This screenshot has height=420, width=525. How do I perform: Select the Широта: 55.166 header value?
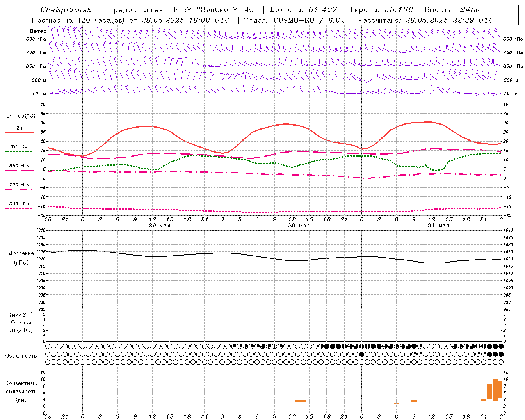click(380, 10)
